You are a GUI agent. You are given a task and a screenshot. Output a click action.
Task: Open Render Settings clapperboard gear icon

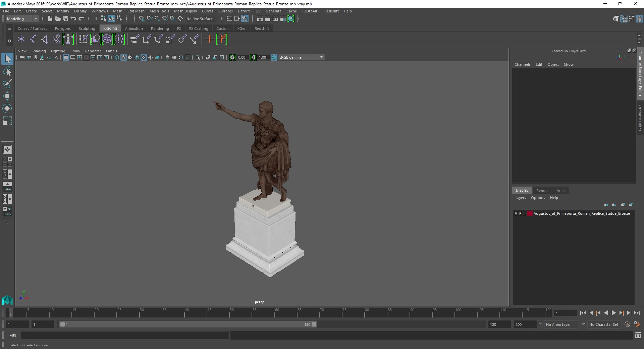(x=283, y=19)
